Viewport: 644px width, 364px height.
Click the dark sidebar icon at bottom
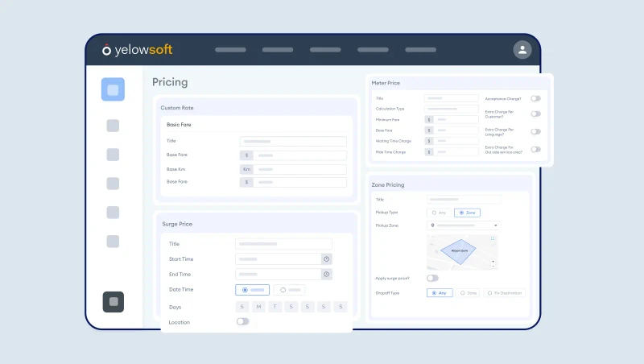click(x=113, y=302)
